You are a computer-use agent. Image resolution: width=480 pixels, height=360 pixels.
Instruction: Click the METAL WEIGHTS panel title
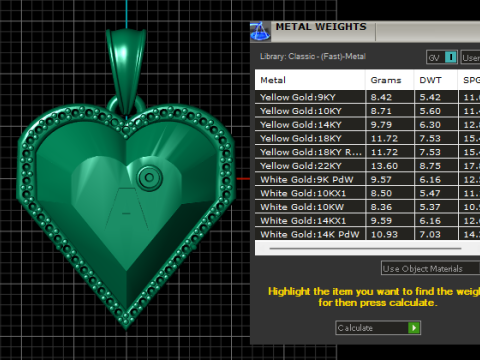[x=321, y=27]
